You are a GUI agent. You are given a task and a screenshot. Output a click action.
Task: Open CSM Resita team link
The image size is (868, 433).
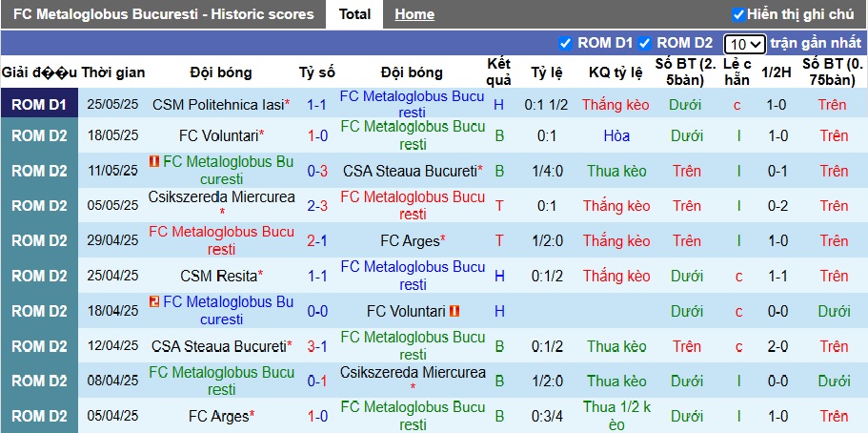pyautogui.click(x=218, y=276)
